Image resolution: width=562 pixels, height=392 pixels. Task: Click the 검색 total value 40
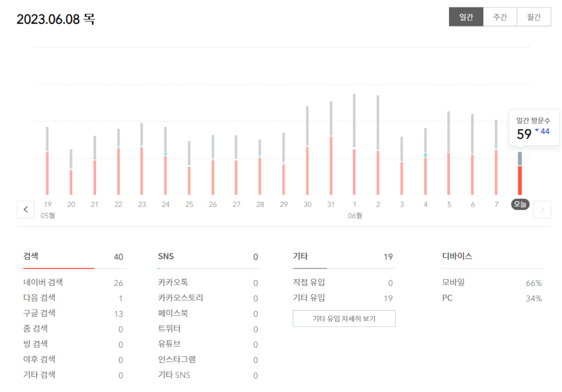(118, 257)
